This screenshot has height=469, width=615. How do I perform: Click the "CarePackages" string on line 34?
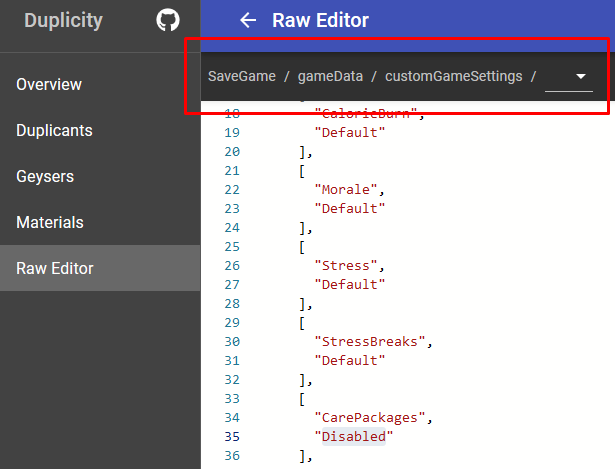[370, 418]
